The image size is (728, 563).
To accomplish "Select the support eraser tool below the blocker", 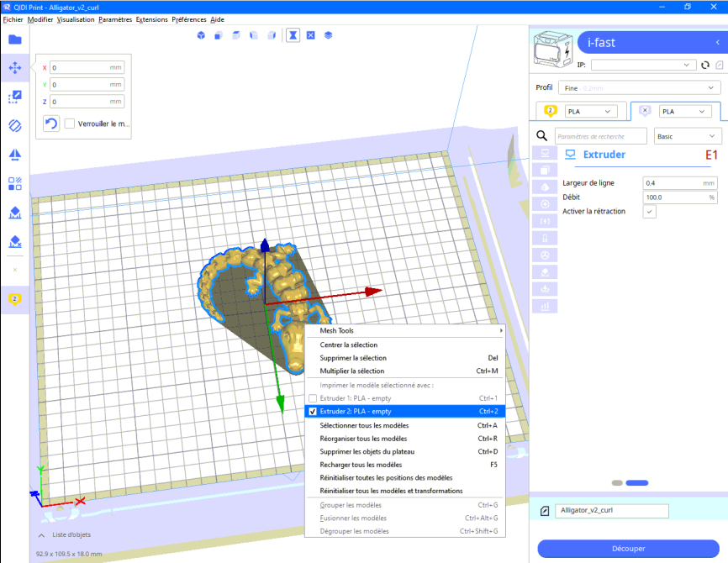I will (15, 241).
